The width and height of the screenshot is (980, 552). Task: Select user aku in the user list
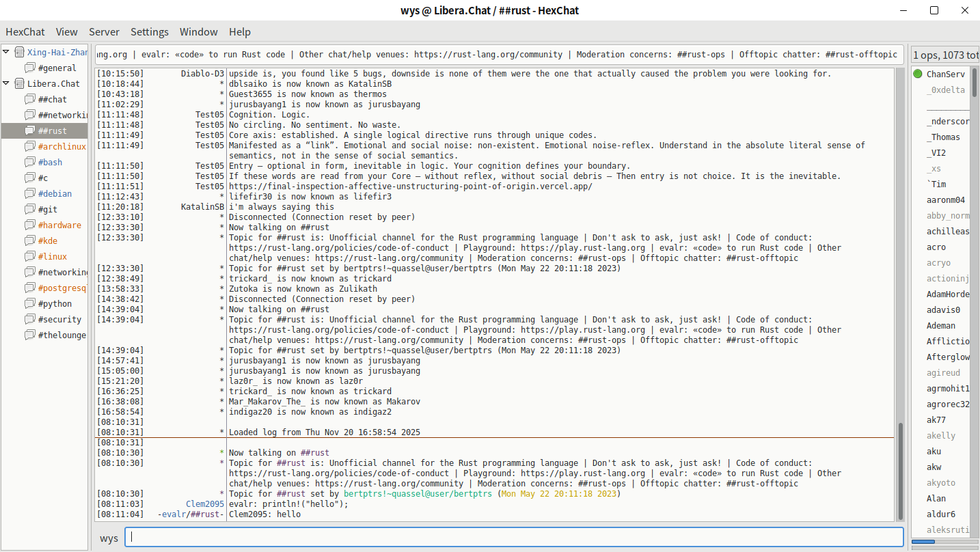[934, 451]
